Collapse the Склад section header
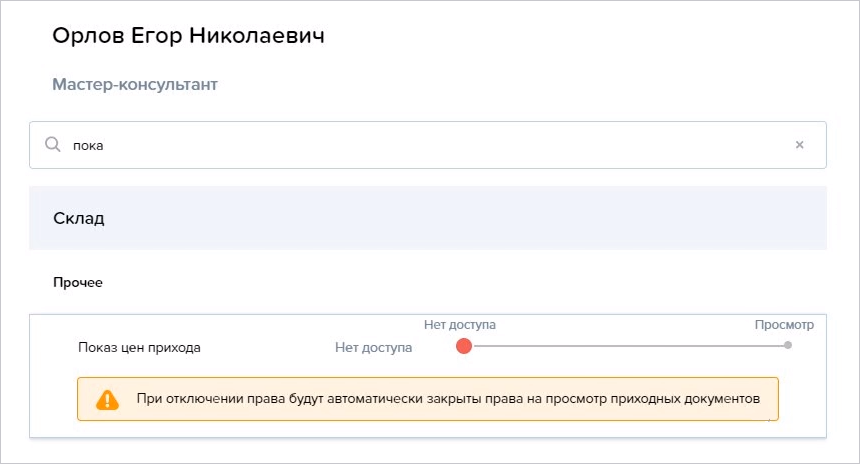 [x=428, y=218]
